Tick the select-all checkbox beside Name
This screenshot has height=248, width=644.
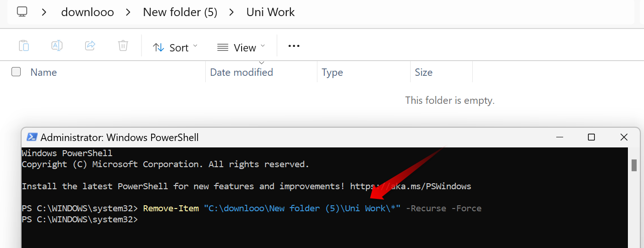16,72
